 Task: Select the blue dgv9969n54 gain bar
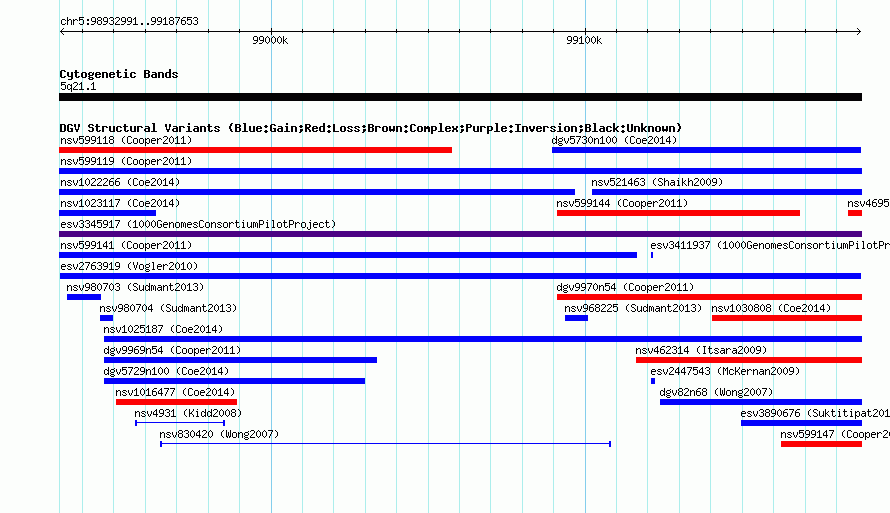click(240, 360)
